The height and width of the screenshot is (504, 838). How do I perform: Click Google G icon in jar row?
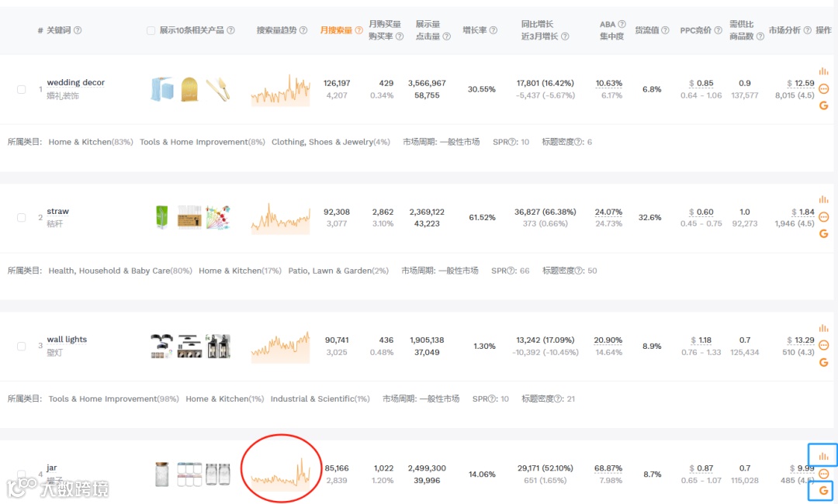coord(823,490)
